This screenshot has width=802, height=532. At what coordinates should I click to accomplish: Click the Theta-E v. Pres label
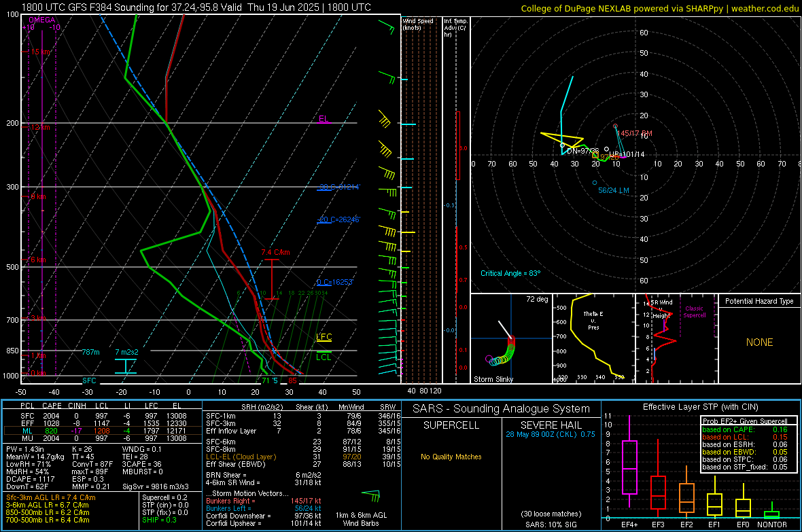[593, 320]
